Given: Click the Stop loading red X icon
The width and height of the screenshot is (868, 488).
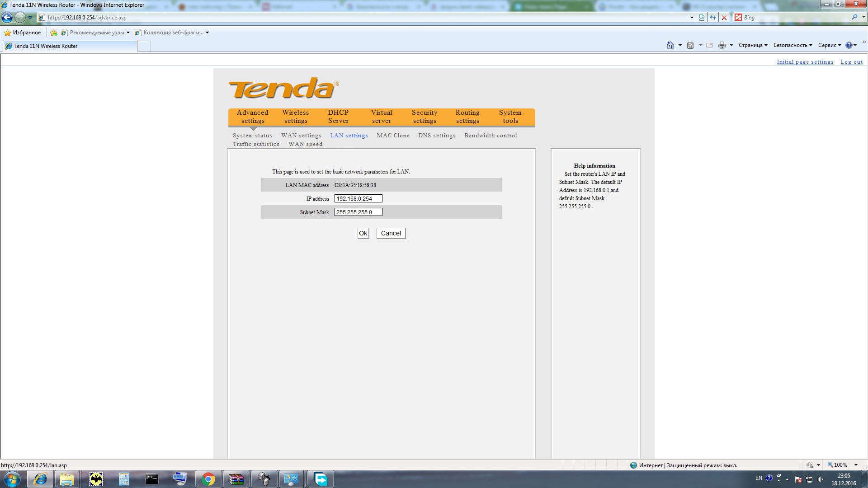Looking at the screenshot, I should pyautogui.click(x=724, y=18).
